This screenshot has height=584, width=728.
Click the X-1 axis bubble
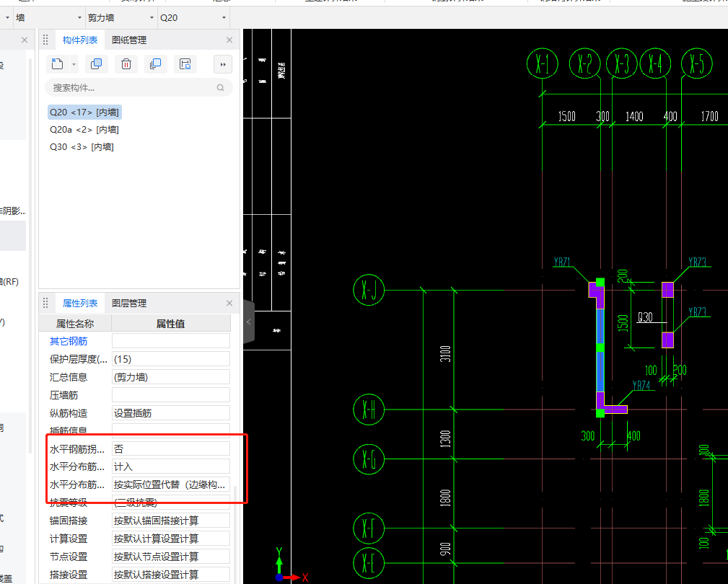543,63
